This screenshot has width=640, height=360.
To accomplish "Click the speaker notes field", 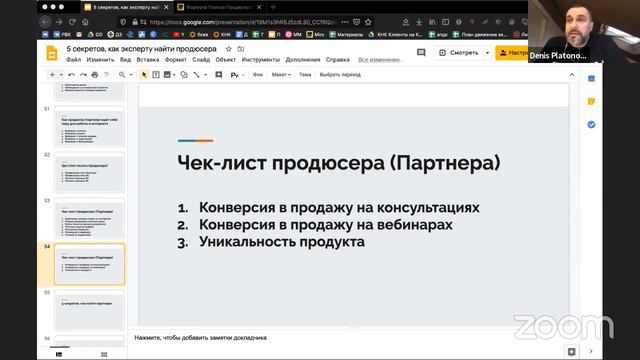I will 353,338.
